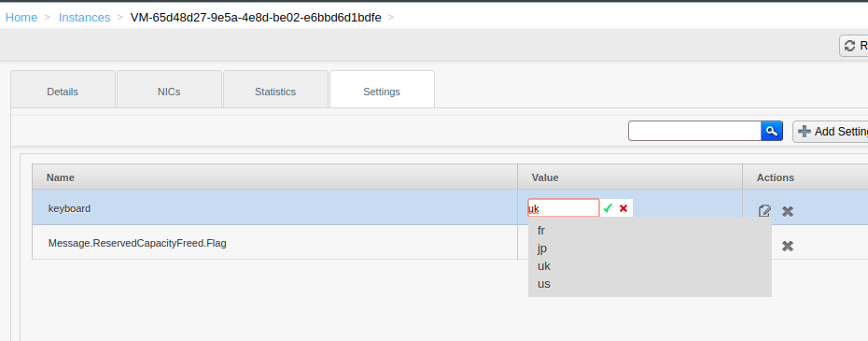Delete the keyboard setting row
868x341 pixels.
point(787,211)
